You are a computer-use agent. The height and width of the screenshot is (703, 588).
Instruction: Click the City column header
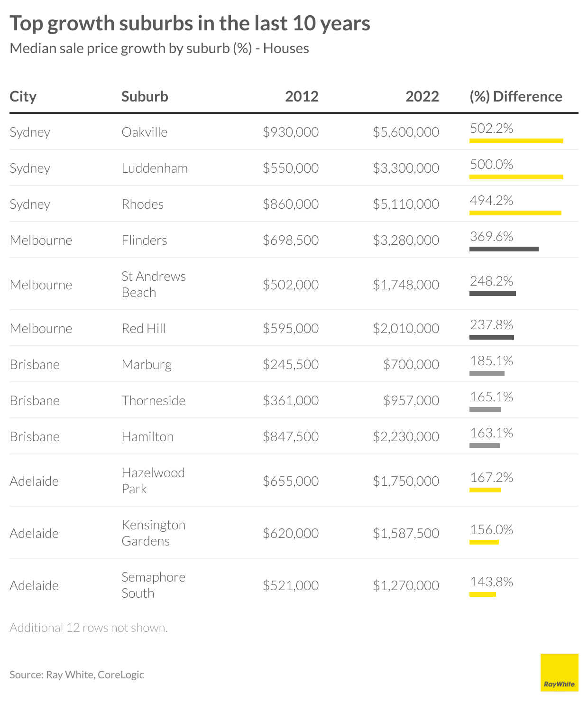point(23,96)
